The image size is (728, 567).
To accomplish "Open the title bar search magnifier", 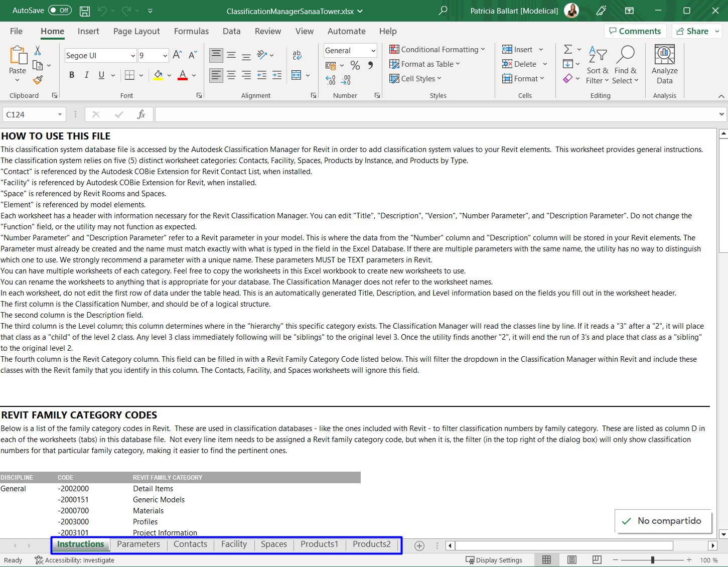I will [443, 11].
